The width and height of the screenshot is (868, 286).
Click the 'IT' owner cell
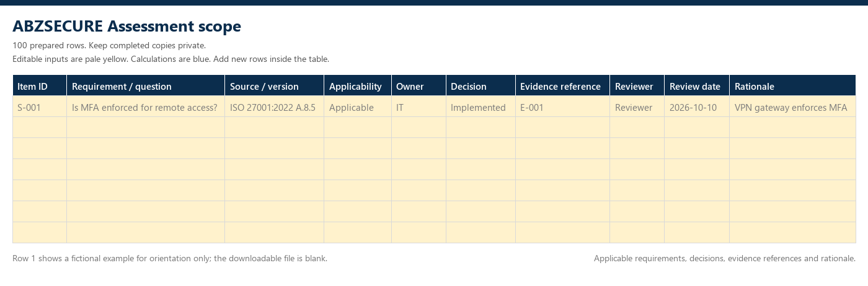pos(419,106)
